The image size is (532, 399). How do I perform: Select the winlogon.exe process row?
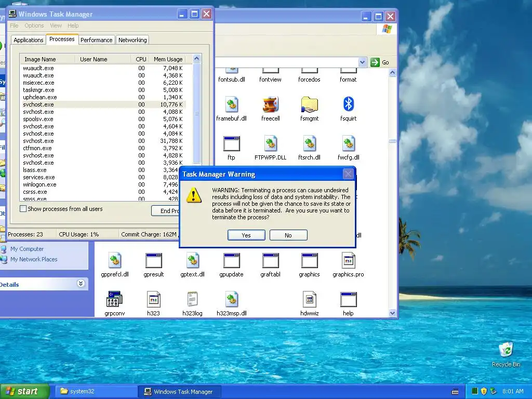coord(100,184)
